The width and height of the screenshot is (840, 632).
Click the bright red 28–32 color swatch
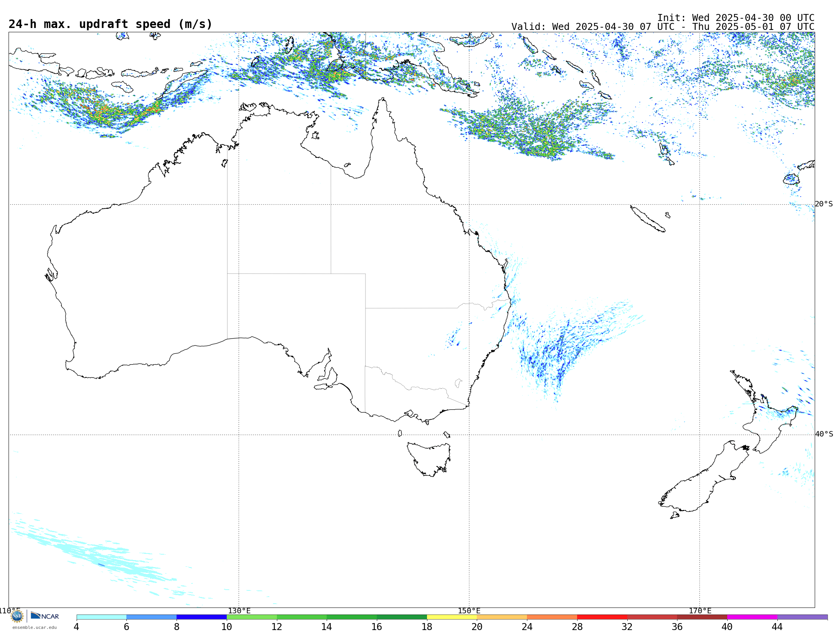[602, 617]
